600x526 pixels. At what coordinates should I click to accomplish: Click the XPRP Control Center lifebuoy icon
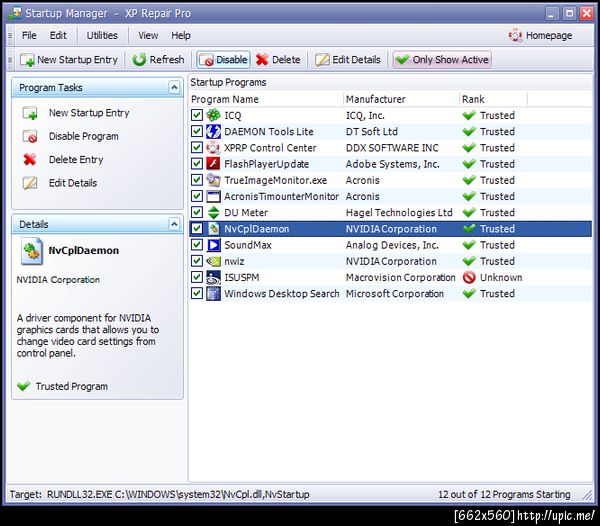214,148
